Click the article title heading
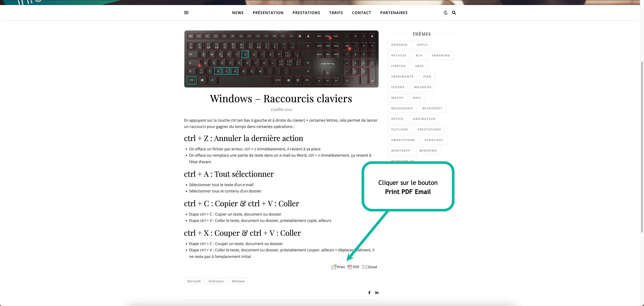The height and width of the screenshot is (306, 644). [281, 98]
